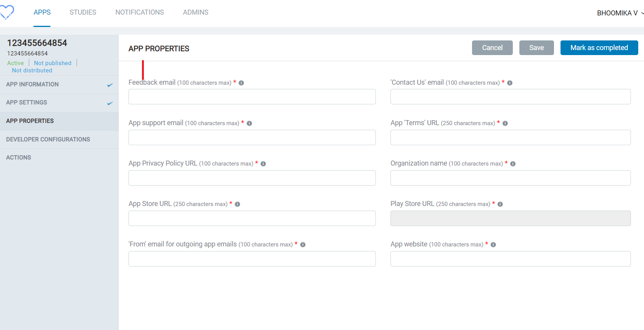644x330 pixels.
Task: Click the App website input field
Action: pos(511,259)
